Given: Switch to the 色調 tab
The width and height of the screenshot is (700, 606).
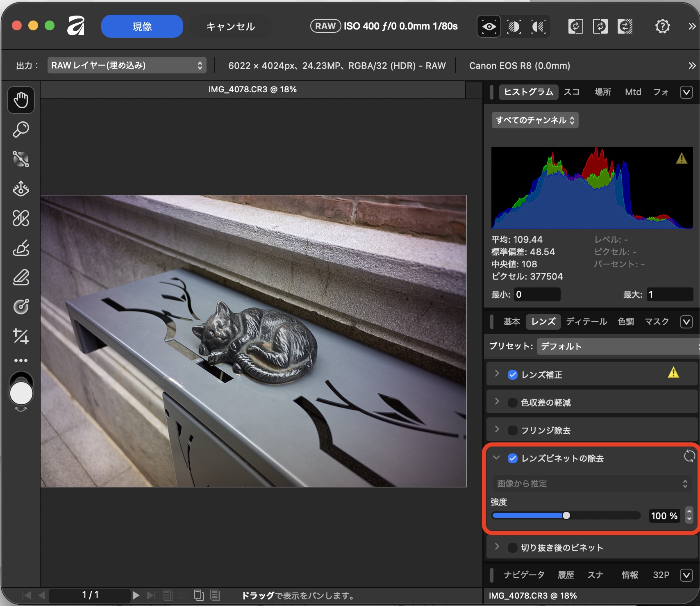Looking at the screenshot, I should click(626, 321).
